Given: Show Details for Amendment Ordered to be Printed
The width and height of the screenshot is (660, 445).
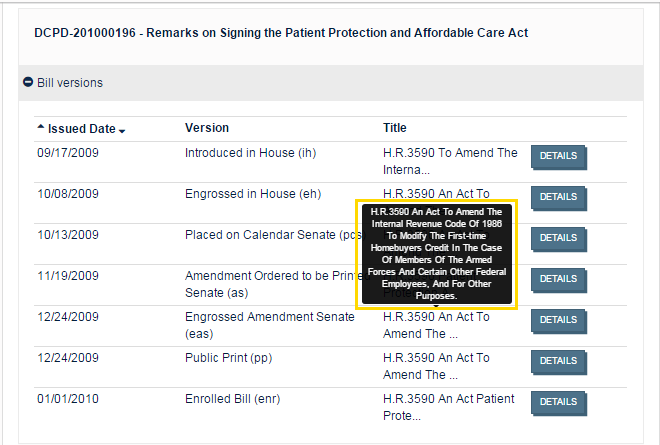Looking at the screenshot, I should (558, 279).
